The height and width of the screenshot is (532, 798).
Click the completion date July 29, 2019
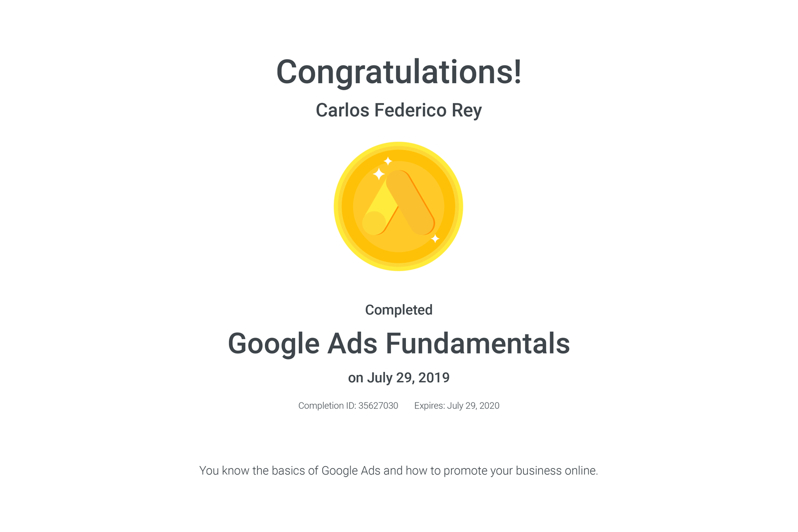(x=408, y=378)
